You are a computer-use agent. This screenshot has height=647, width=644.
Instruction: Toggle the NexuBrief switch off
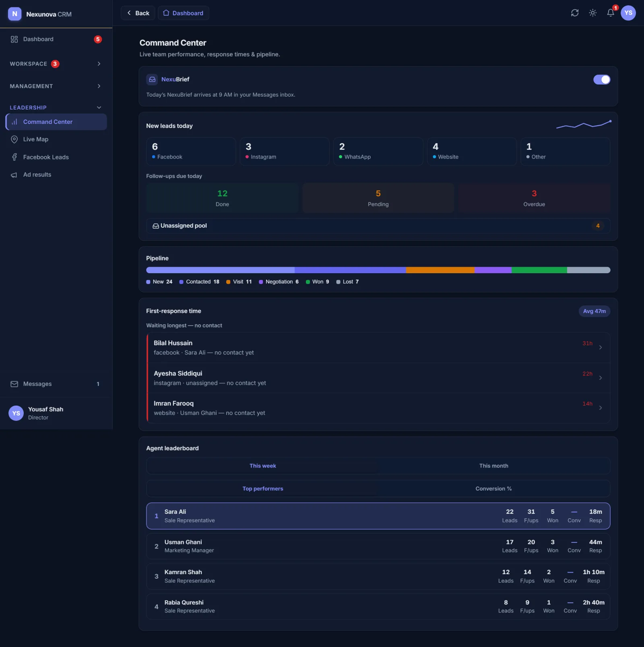coord(602,80)
